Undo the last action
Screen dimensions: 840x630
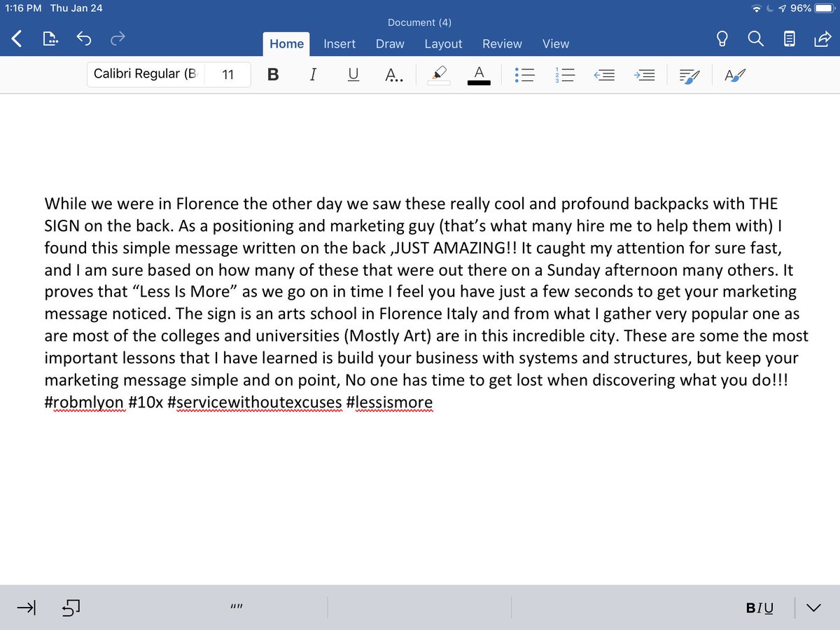[x=84, y=40]
